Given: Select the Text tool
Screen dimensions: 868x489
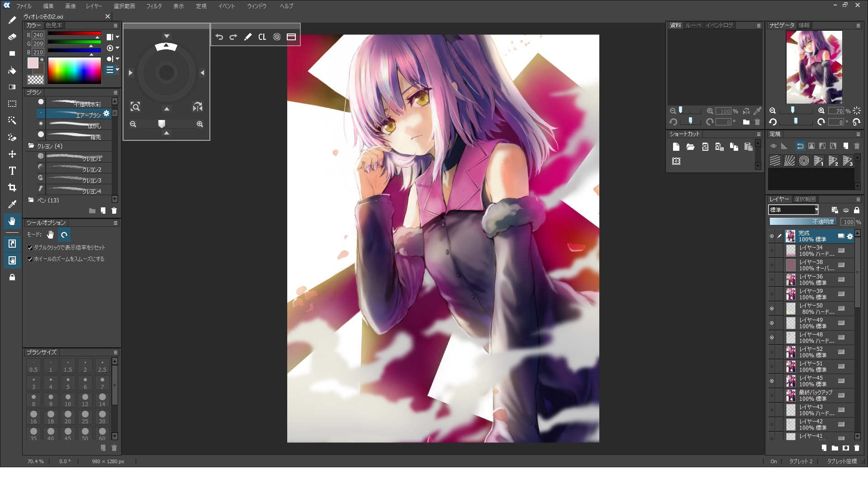Looking at the screenshot, I should point(12,171).
